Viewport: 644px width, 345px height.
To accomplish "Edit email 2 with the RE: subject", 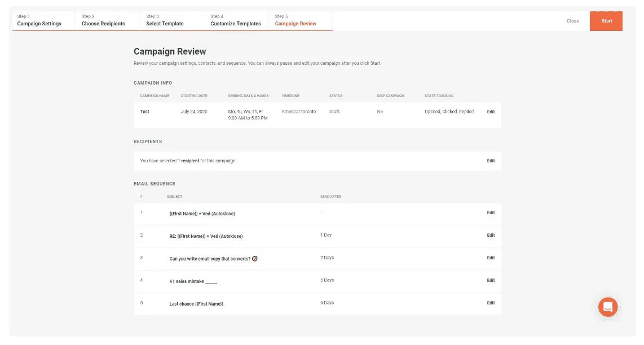I will (490, 236).
